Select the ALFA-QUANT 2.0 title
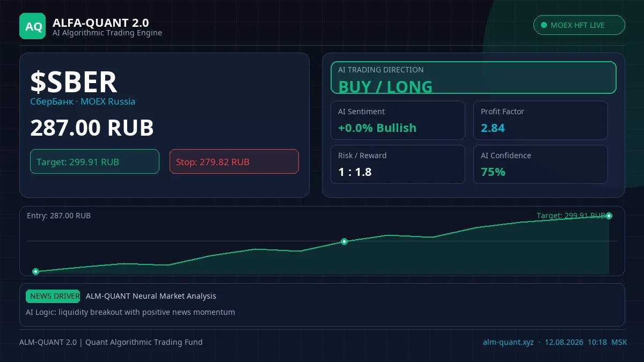 (101, 23)
